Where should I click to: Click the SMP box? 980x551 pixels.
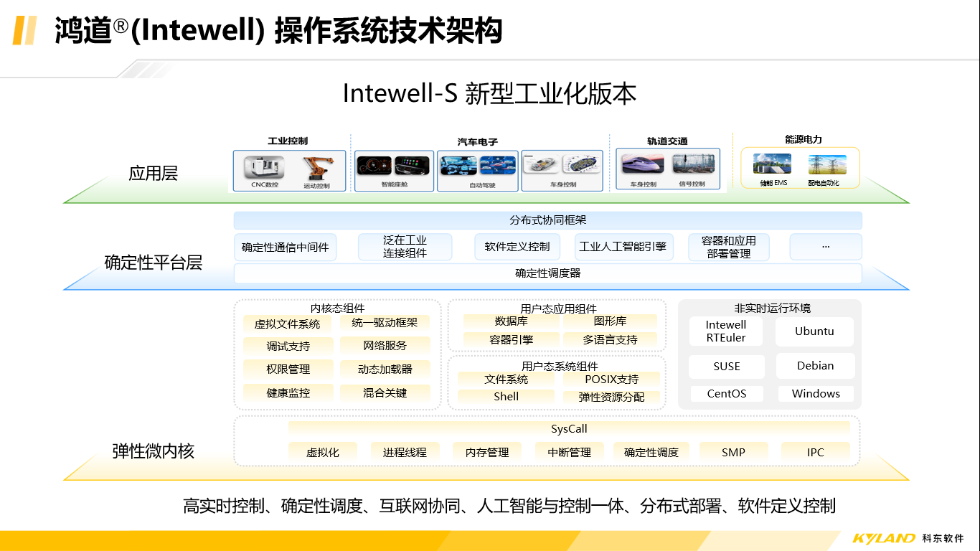(733, 452)
